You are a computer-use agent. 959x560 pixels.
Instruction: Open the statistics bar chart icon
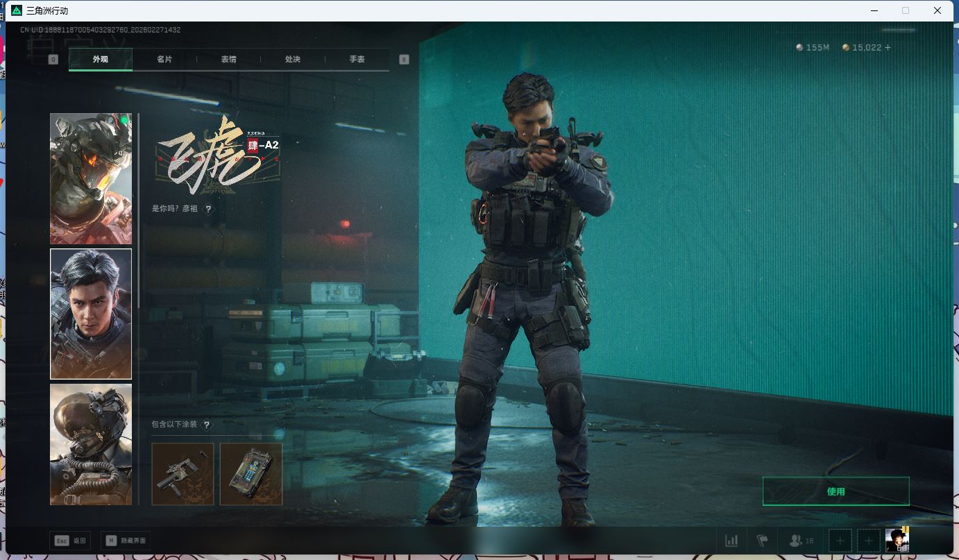pos(731,541)
